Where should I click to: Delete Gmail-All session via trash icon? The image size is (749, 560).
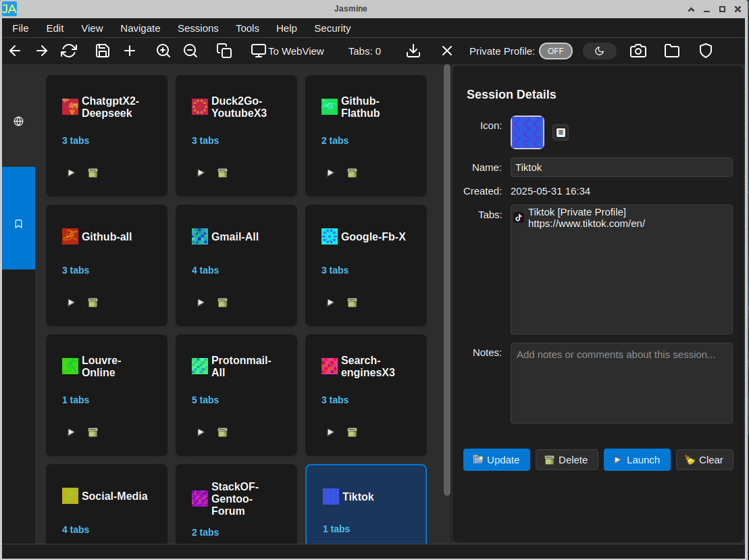223,303
